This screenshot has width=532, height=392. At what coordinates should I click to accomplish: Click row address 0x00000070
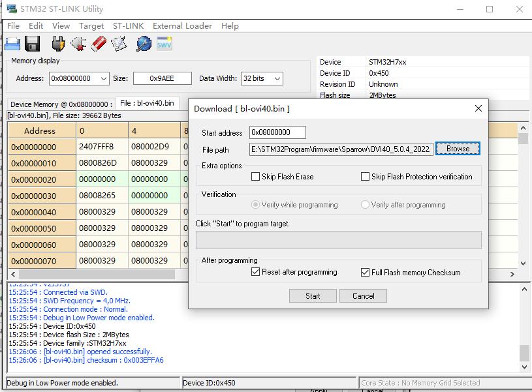(42, 261)
